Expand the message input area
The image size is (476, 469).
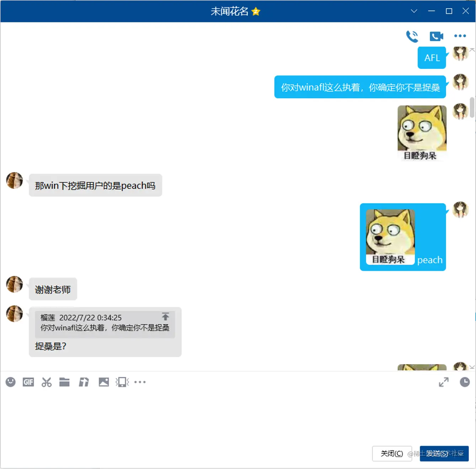[444, 382]
